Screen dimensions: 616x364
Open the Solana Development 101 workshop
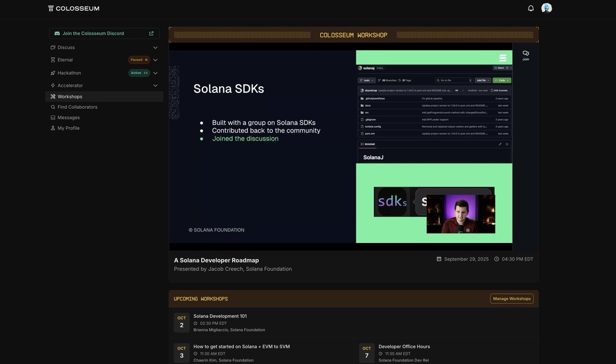tap(220, 316)
